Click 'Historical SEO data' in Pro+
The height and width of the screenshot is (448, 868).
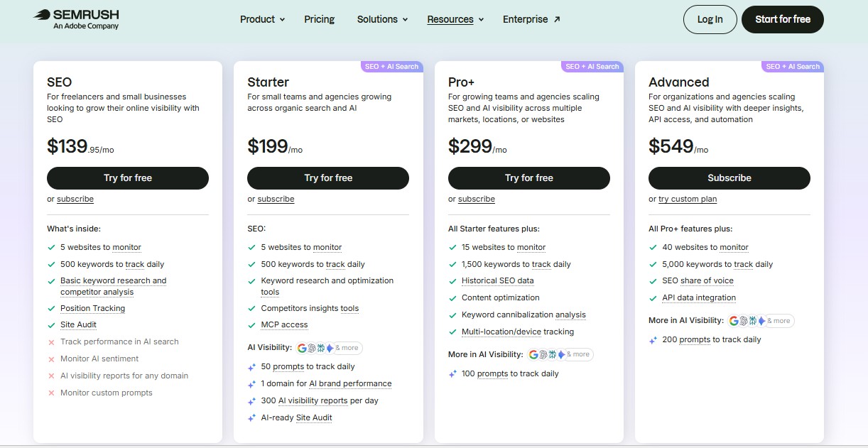point(497,280)
